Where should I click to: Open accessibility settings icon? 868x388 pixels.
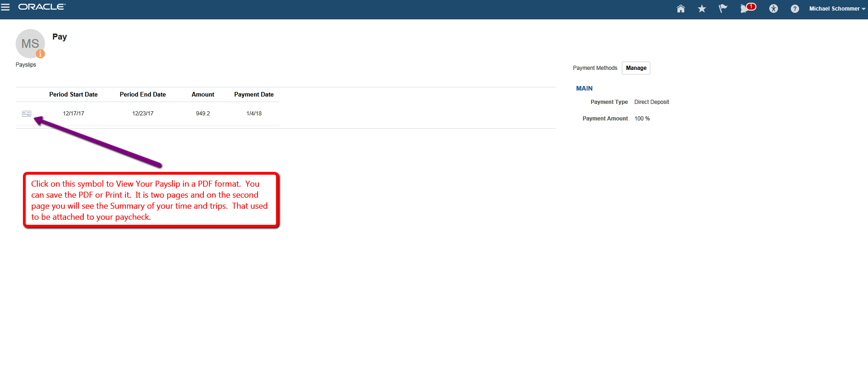coord(773,9)
